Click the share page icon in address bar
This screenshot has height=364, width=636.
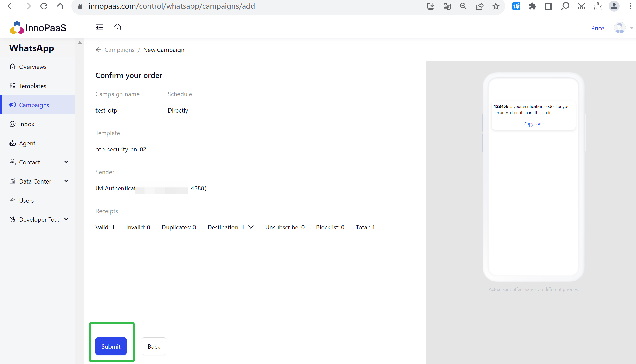(479, 6)
